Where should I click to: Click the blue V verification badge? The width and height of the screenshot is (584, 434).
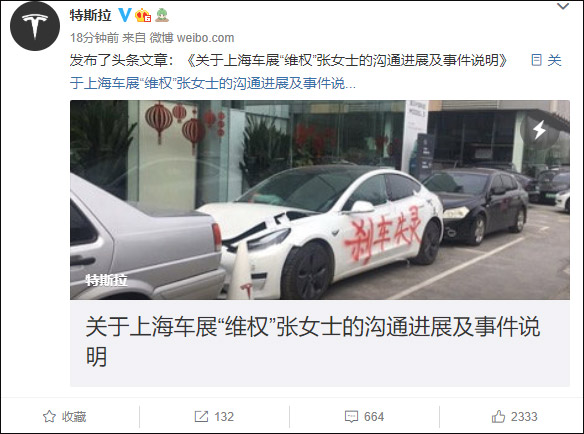[x=125, y=15]
